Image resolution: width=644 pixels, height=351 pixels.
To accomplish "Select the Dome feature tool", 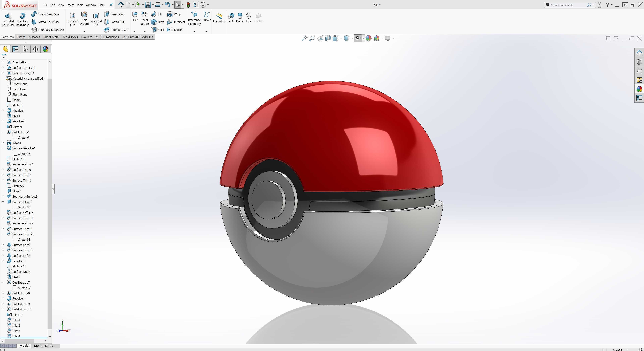I will point(240,18).
